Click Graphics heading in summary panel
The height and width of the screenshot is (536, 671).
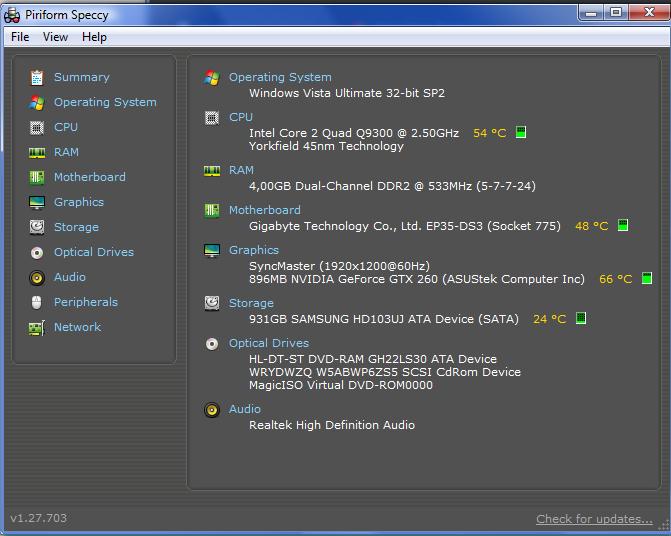click(254, 250)
